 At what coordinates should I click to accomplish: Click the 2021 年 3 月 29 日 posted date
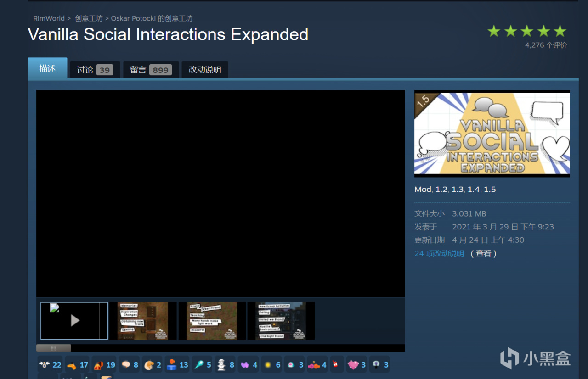pos(503,227)
